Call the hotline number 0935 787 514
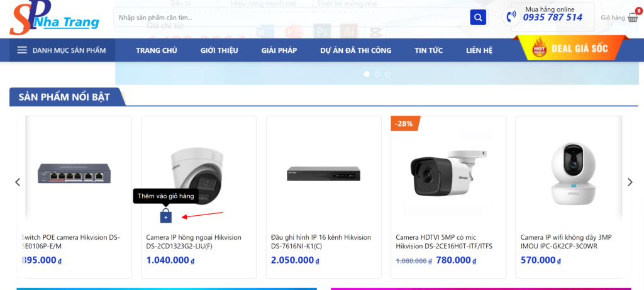This screenshot has height=290, width=644. [553, 18]
